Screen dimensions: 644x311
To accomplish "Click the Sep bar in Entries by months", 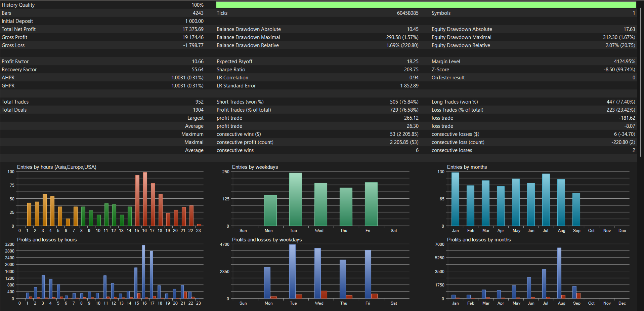I will (x=576, y=209).
